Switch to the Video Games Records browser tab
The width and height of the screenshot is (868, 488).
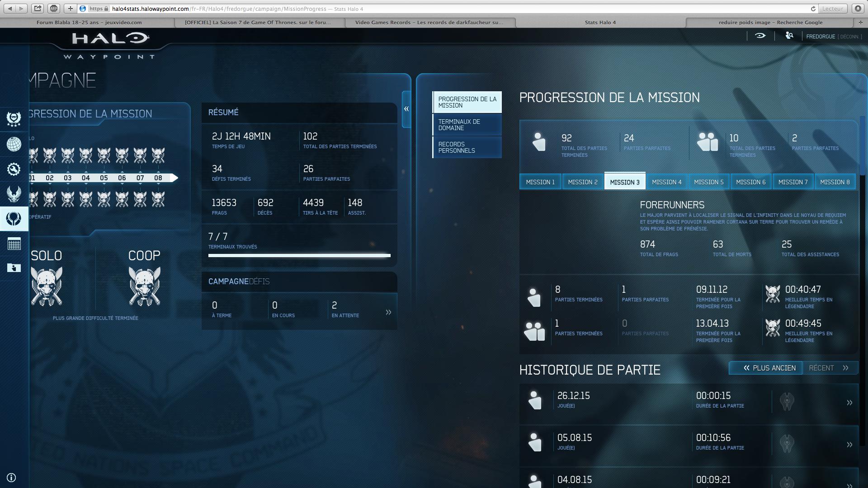pyautogui.click(x=429, y=22)
